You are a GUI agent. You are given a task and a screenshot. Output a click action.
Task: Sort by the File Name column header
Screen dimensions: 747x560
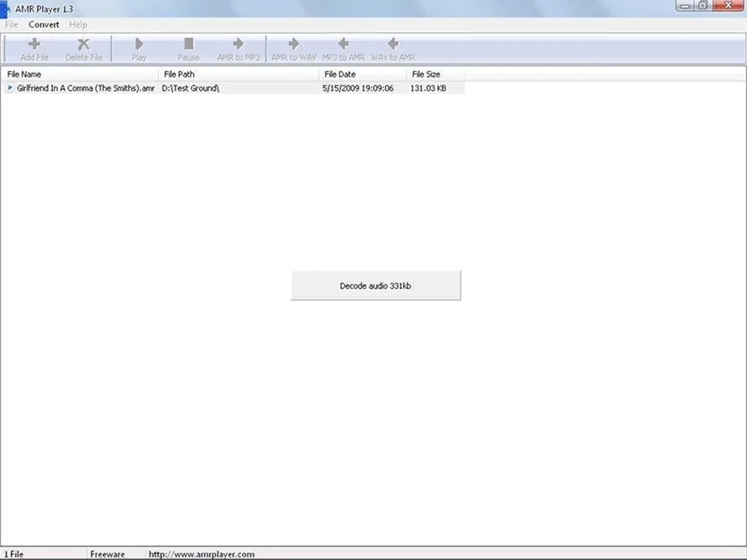(x=80, y=75)
